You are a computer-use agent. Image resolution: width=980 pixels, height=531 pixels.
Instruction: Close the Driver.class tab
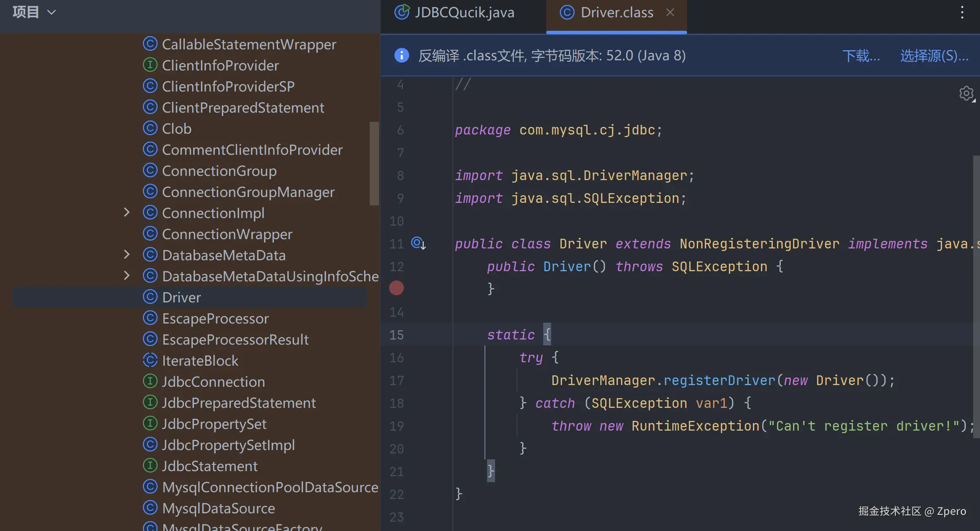click(x=670, y=13)
